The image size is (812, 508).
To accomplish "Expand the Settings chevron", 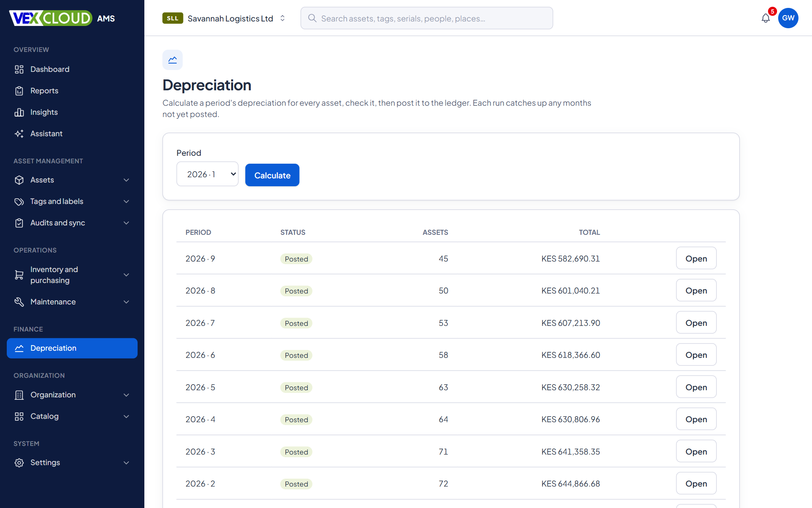I will [126, 462].
